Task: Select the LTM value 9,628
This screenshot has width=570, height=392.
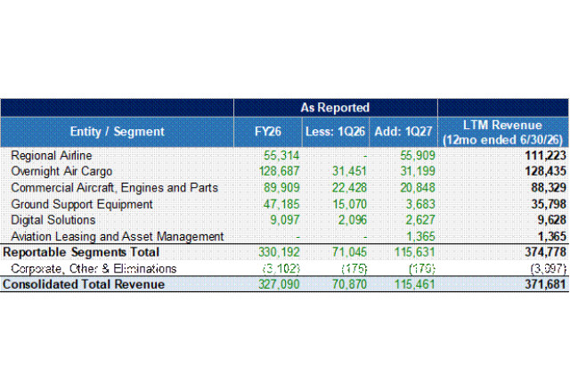Action: (x=551, y=220)
